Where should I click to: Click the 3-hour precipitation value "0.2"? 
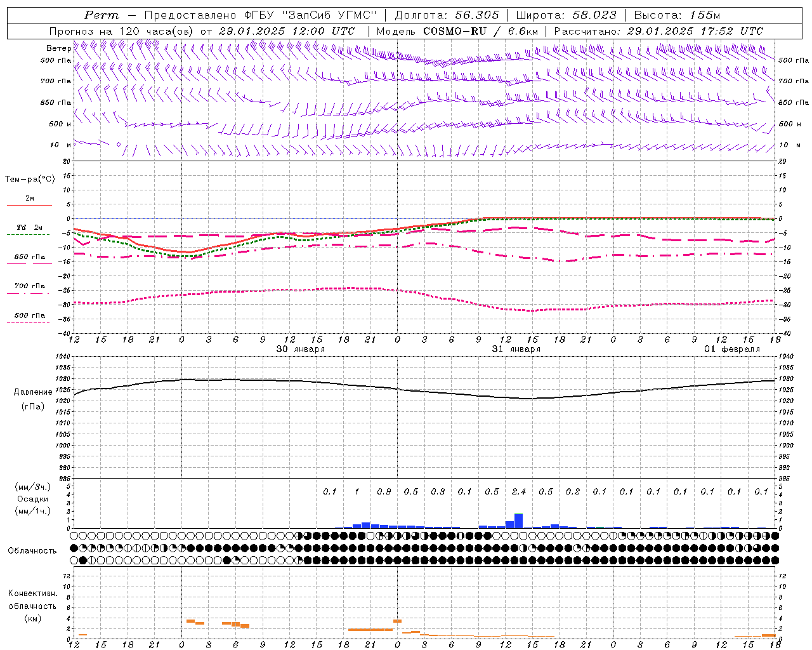573,491
